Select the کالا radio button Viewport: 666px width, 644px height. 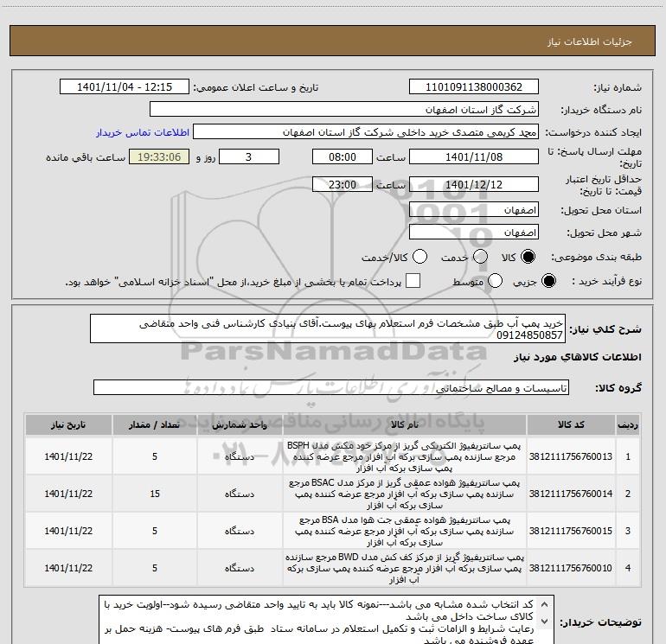point(528,257)
